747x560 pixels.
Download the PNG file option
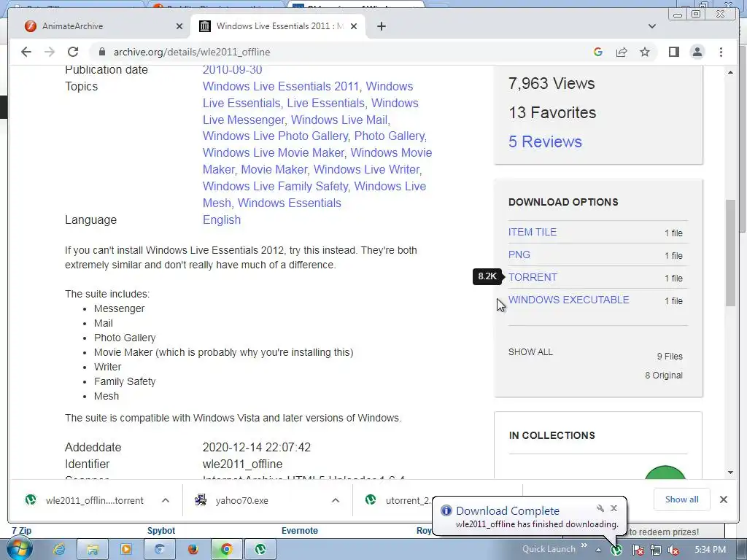click(x=519, y=254)
